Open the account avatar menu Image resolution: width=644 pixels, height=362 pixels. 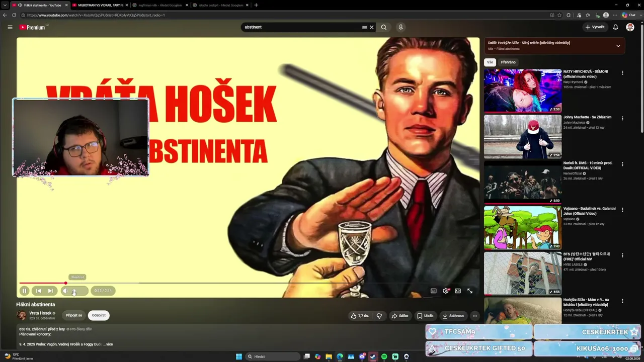tap(630, 27)
